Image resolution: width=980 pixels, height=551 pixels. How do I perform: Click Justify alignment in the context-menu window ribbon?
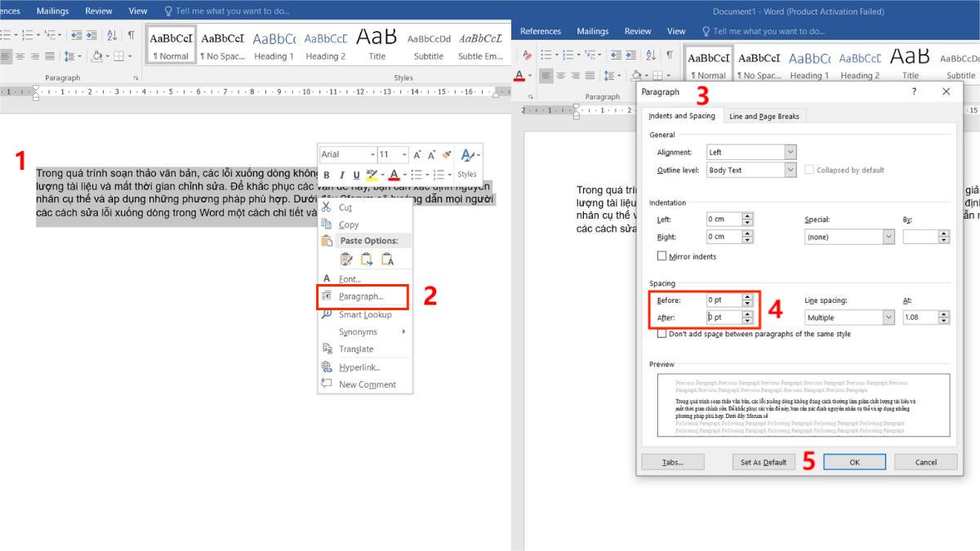49,56
